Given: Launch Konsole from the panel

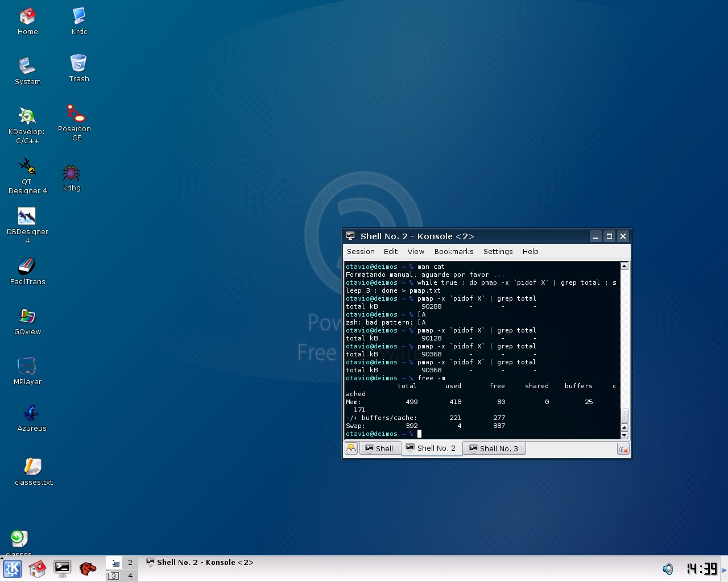Looking at the screenshot, I should pyautogui.click(x=63, y=569).
